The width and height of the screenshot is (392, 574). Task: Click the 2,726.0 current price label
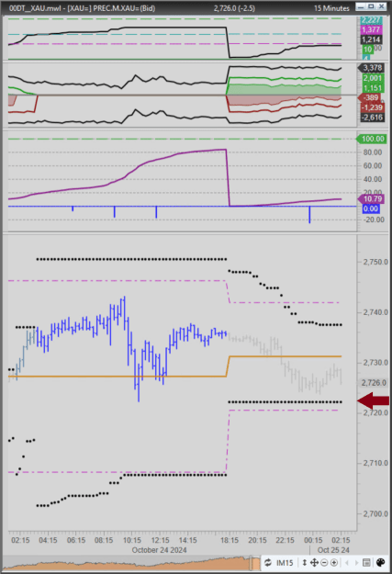coord(374,383)
